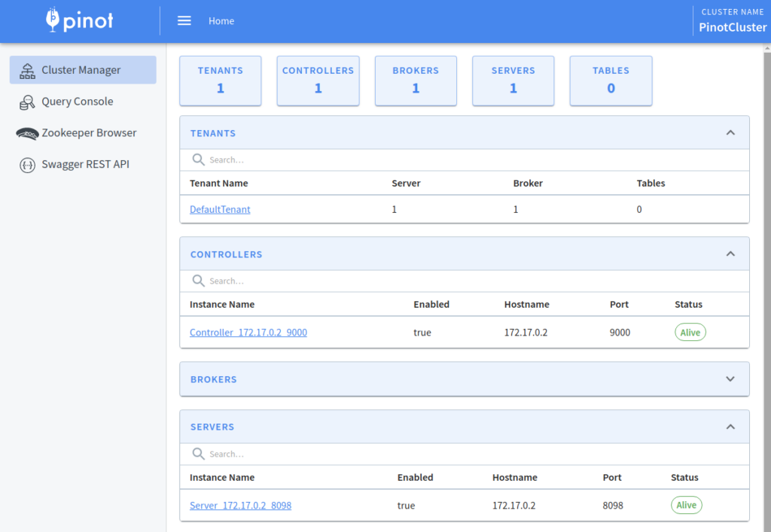The image size is (771, 532).
Task: Collapse the SERVERS panel with its chevron
Action: 730,427
